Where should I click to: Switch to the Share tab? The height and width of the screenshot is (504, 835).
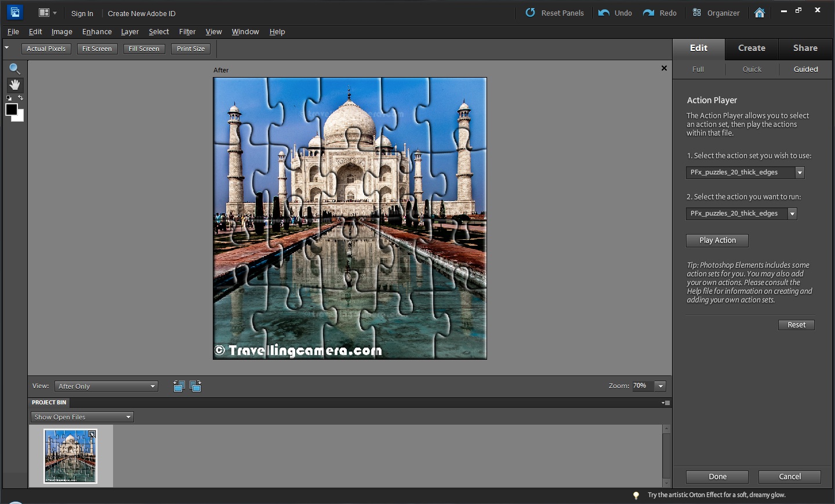pyautogui.click(x=805, y=49)
